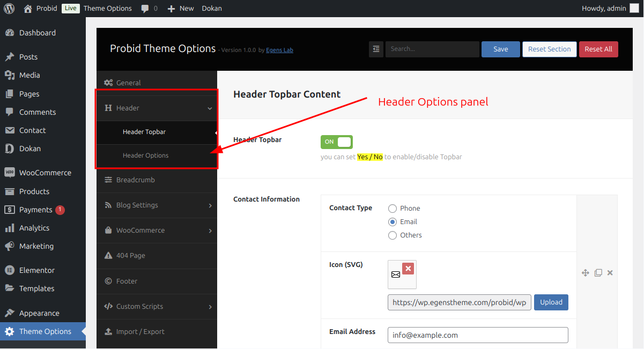The height and width of the screenshot is (349, 644).
Task: Turn off the Header Topbar switch
Action: pos(337,142)
